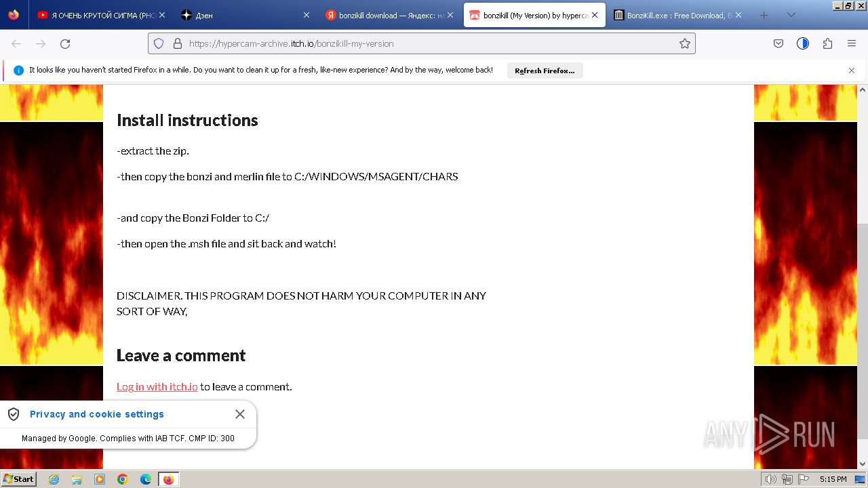Viewport: 868px width, 488px height.
Task: View site security padlock info
Action: 178,43
